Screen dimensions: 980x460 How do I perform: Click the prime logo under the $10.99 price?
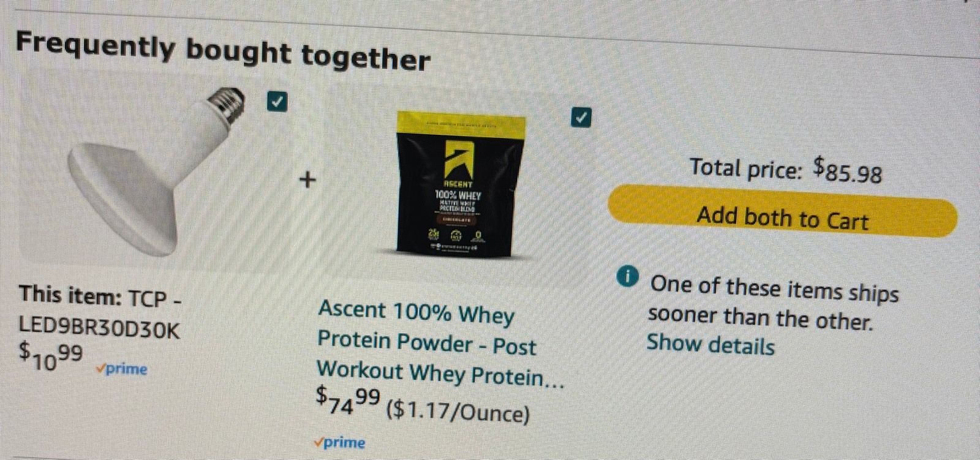click(x=121, y=369)
